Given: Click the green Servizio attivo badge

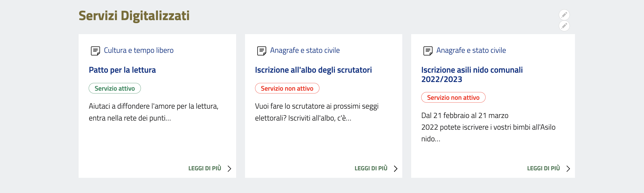Looking at the screenshot, I should click(115, 88).
